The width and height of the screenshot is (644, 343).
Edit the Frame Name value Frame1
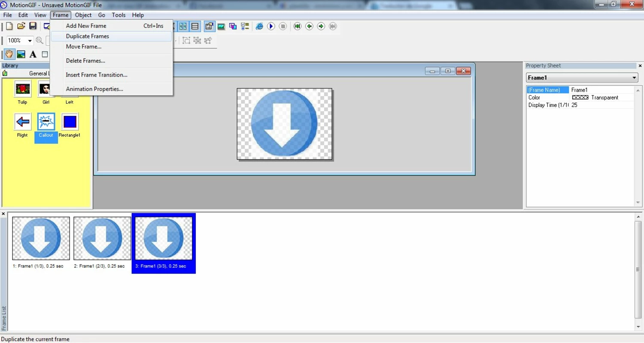pyautogui.click(x=601, y=90)
